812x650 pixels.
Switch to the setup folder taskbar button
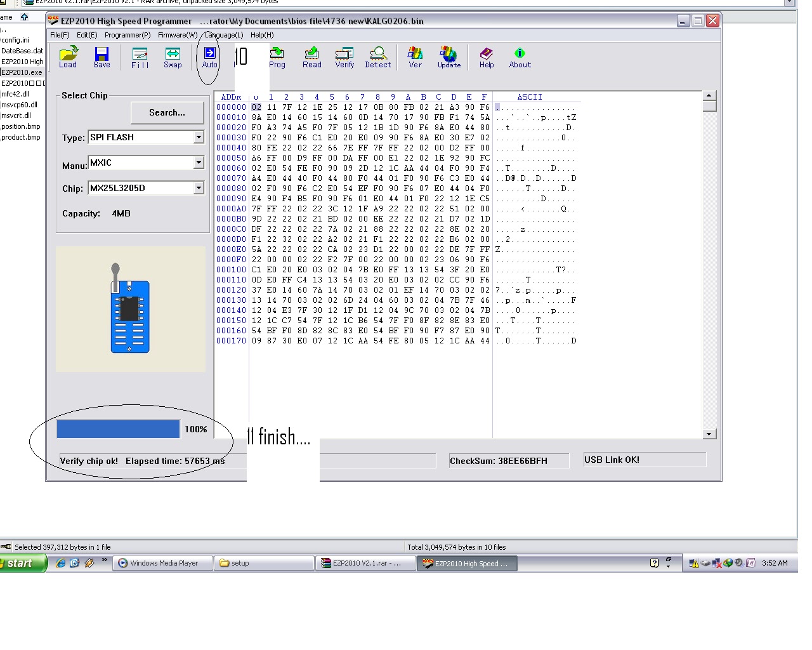265,563
